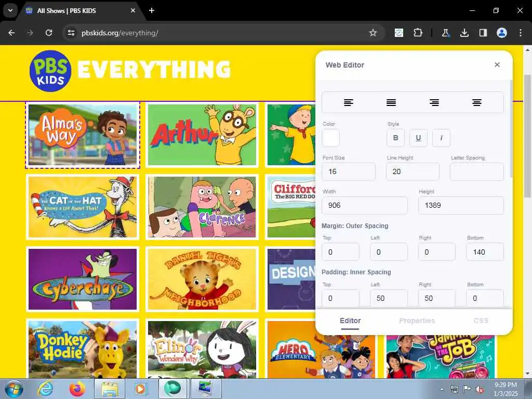This screenshot has width=532, height=399.
Task: Open the Chrome profile avatar
Action: pos(502,33)
